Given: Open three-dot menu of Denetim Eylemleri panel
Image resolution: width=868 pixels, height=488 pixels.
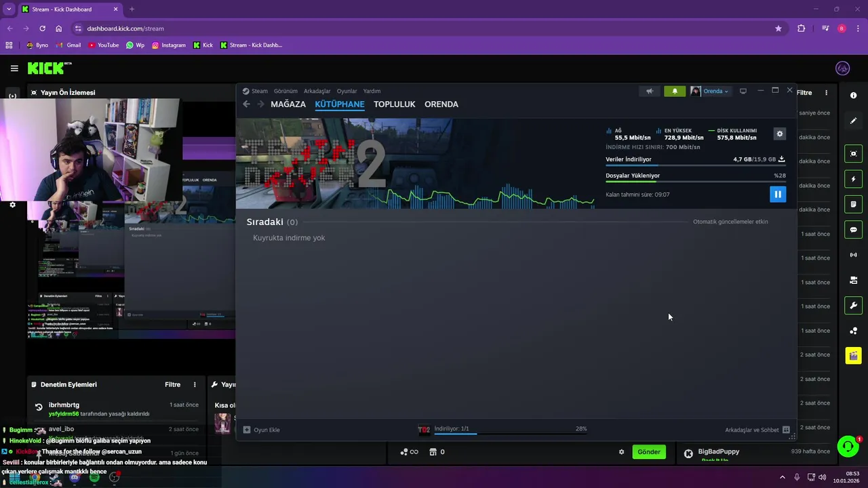Looking at the screenshot, I should click(195, 384).
